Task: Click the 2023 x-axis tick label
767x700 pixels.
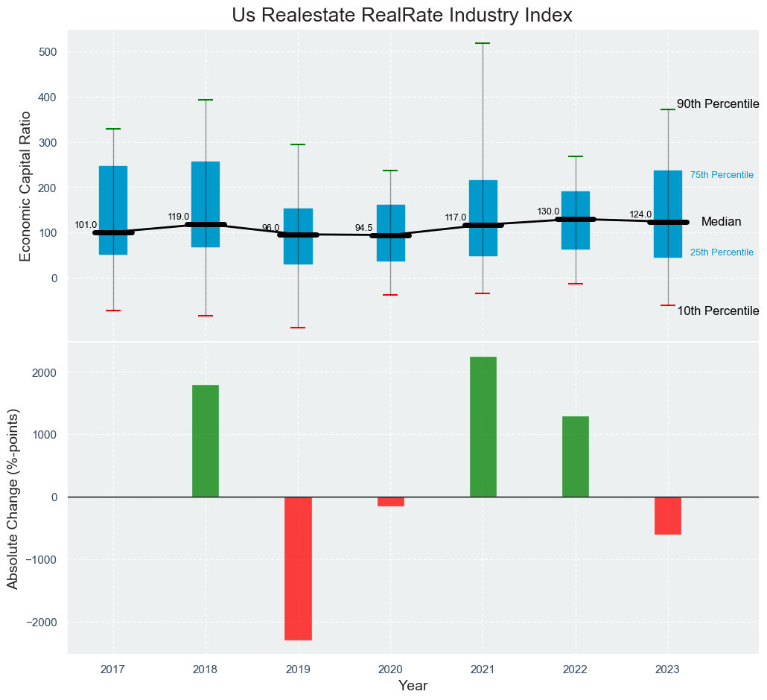Action: (x=667, y=669)
